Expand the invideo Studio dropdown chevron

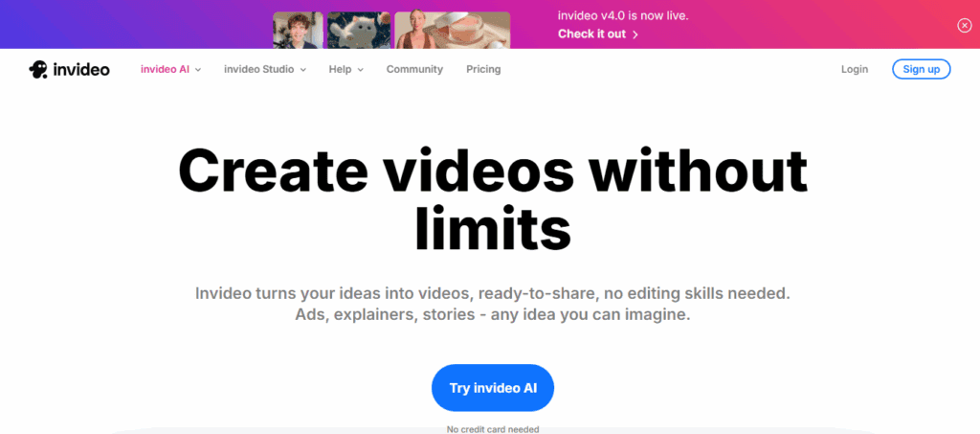coord(303,70)
